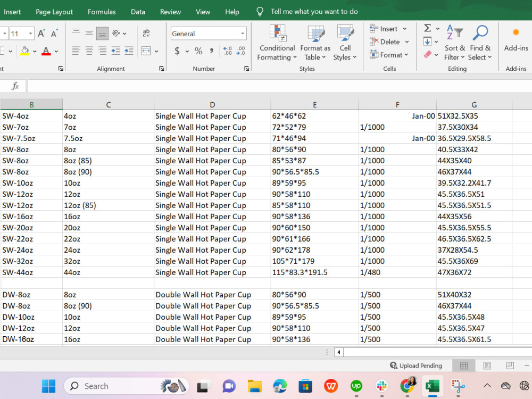
Task: Click the Clear eraser icon
Action: coord(428,54)
